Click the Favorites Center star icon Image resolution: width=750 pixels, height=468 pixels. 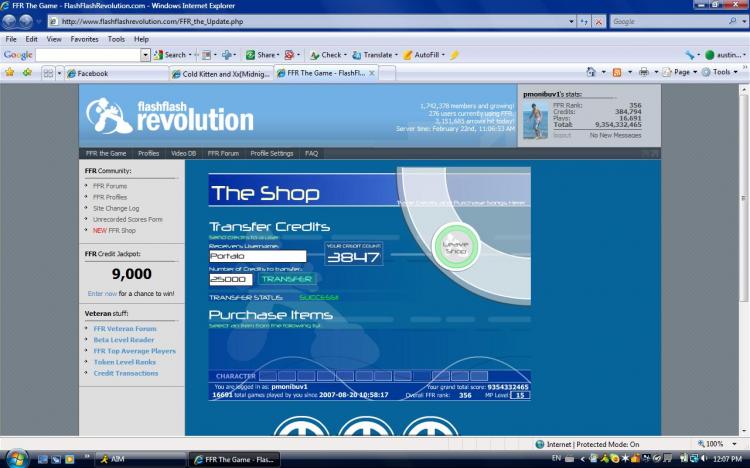(10, 73)
